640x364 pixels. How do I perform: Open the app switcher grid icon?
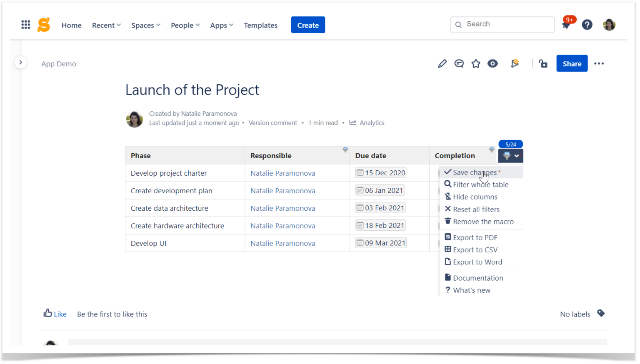tap(25, 25)
